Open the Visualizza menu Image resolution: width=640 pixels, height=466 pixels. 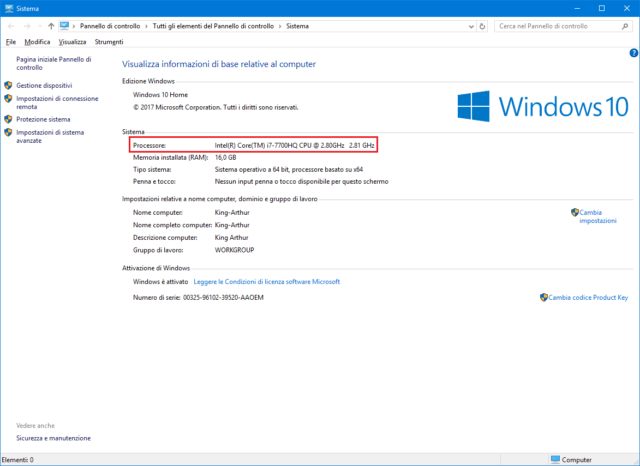[x=72, y=43]
